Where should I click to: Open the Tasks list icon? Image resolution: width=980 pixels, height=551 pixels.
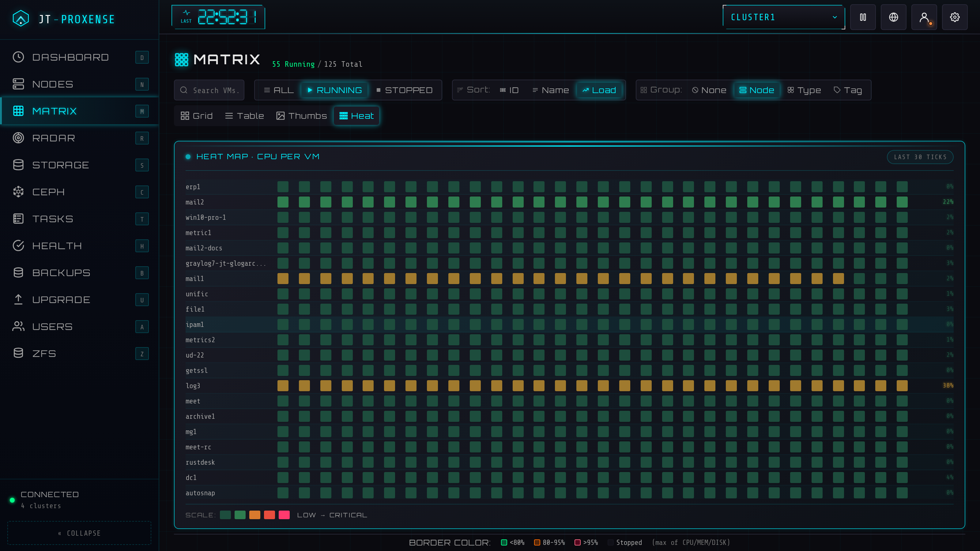(18, 219)
